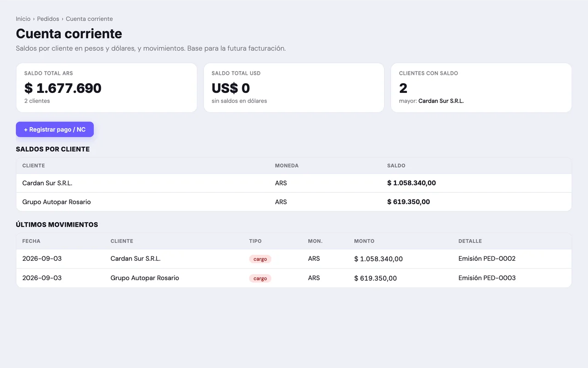Image resolution: width=588 pixels, height=368 pixels.
Task: Select the US$ 0 total value
Action: coord(231,88)
